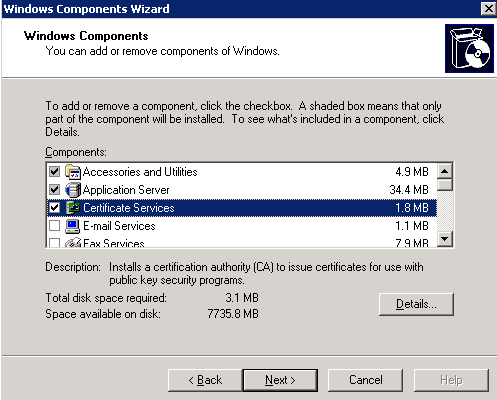Check the Fax Services checkbox
Image resolution: width=497 pixels, height=400 pixels.
click(54, 242)
